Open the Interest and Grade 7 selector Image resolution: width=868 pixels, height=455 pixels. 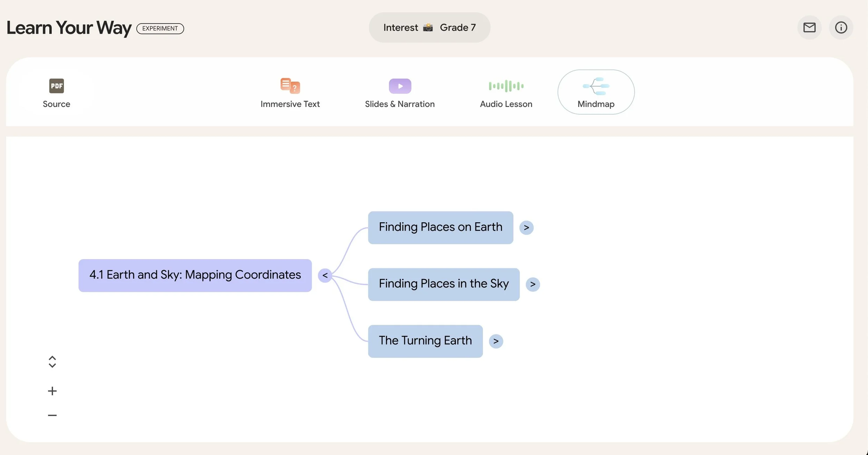pos(429,27)
